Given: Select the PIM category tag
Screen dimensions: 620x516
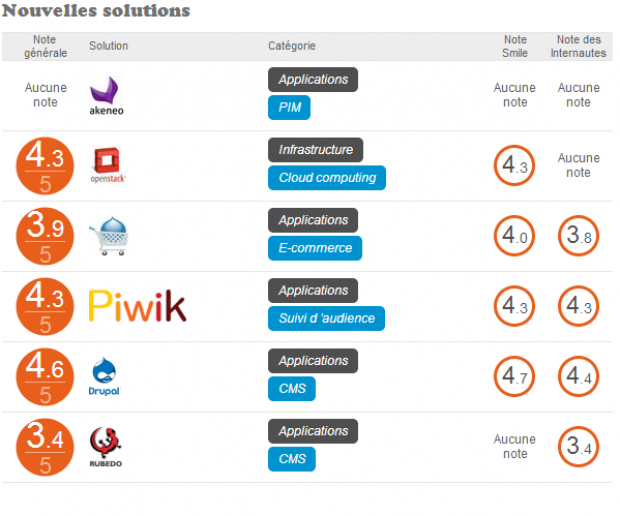Looking at the screenshot, I should [x=289, y=107].
